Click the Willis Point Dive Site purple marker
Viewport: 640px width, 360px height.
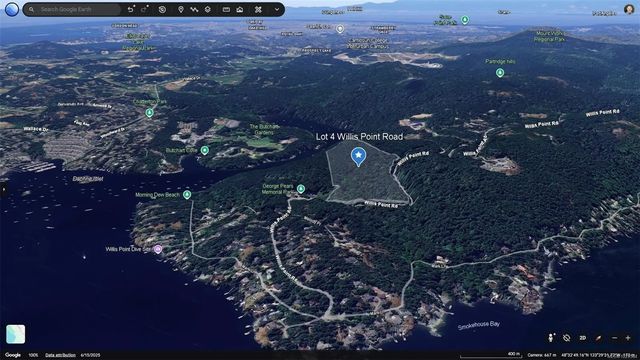(x=158, y=249)
